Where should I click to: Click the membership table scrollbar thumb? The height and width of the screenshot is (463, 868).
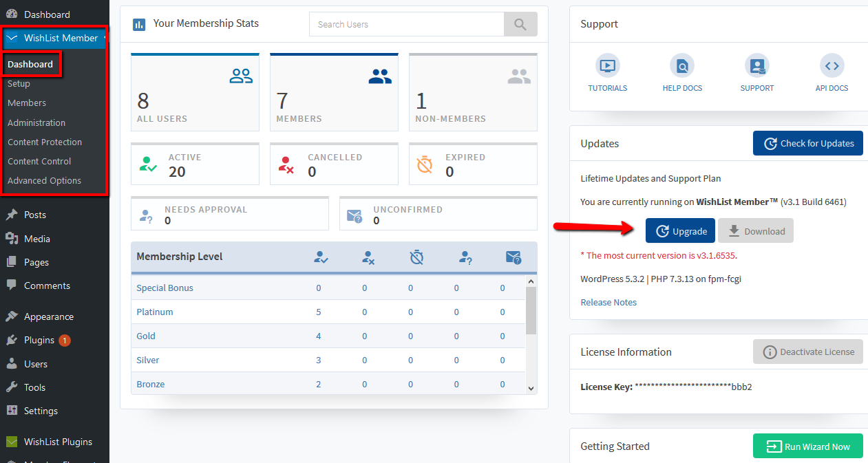point(531,310)
